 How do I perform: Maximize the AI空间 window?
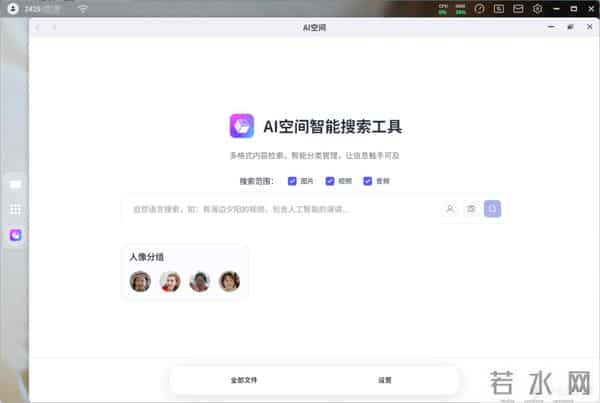click(571, 27)
